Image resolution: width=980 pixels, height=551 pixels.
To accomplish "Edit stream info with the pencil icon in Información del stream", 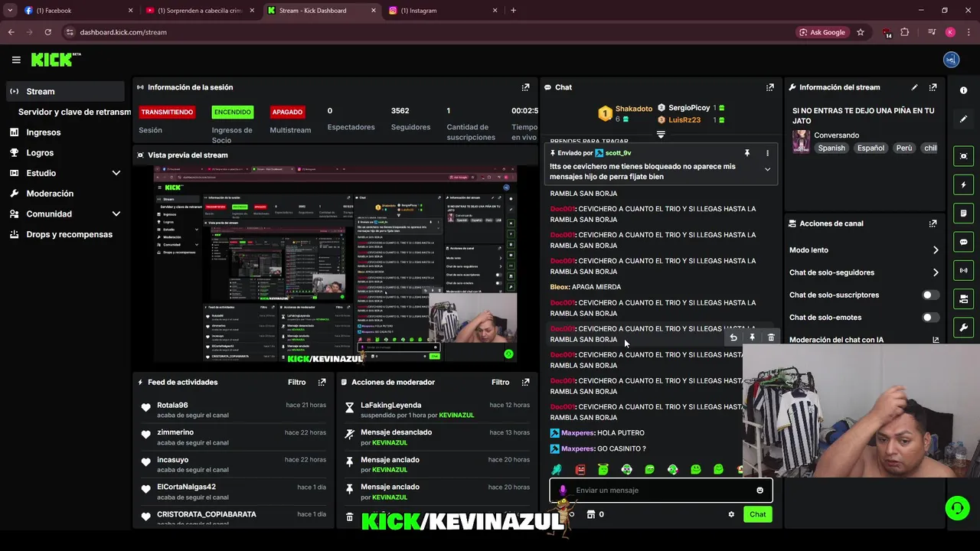I will click(x=914, y=87).
